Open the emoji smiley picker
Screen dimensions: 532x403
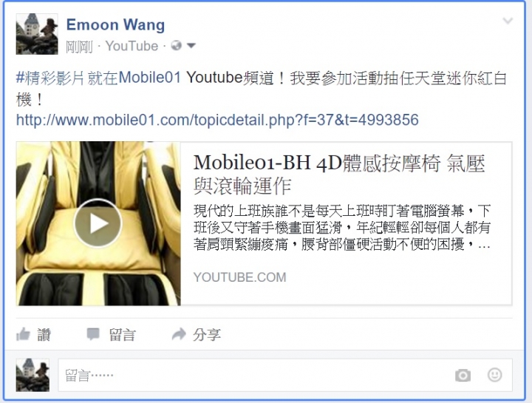click(494, 375)
